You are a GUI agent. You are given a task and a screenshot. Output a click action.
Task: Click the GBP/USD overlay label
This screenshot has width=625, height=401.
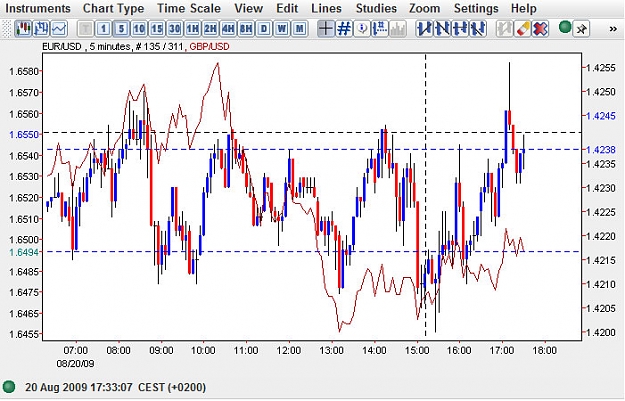(209, 47)
